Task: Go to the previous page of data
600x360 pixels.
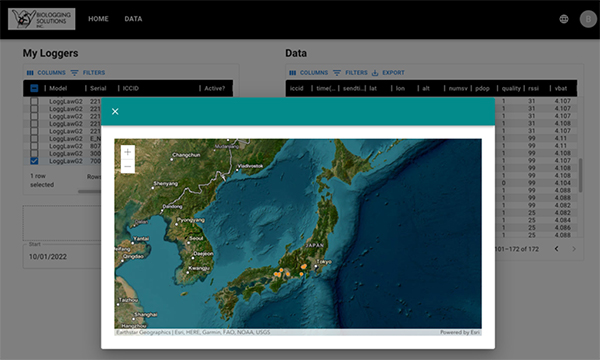Action: coord(556,249)
